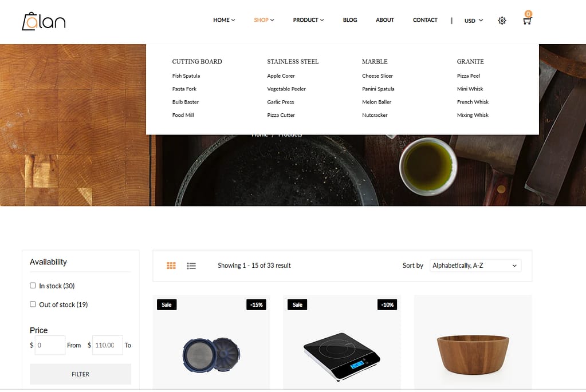586x392 pixels.
Task: Check the In stock filter
Action: pyautogui.click(x=33, y=286)
